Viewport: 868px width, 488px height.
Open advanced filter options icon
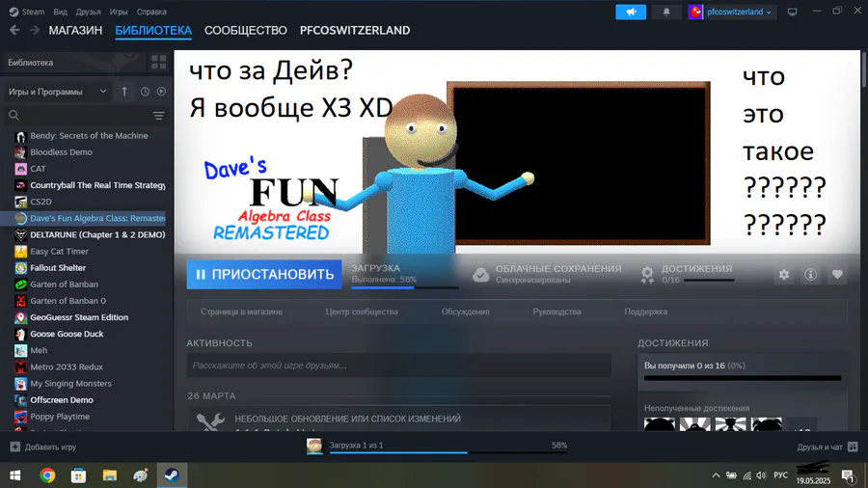[159, 115]
